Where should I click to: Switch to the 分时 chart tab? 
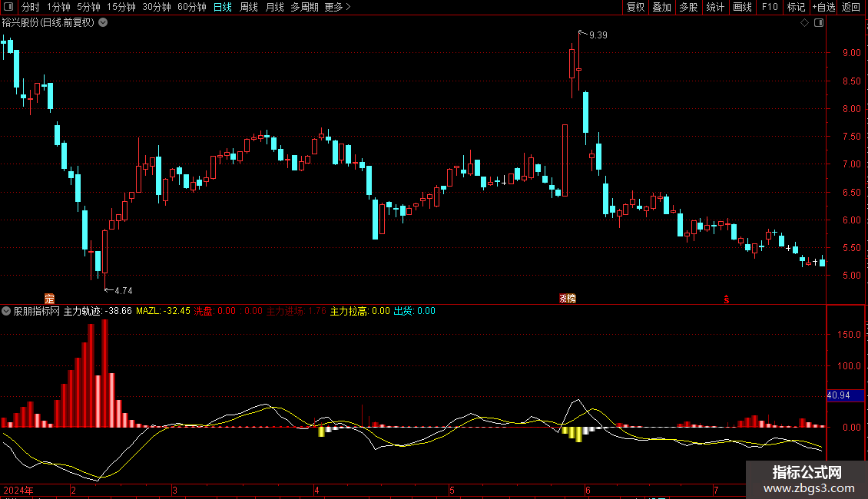31,7
